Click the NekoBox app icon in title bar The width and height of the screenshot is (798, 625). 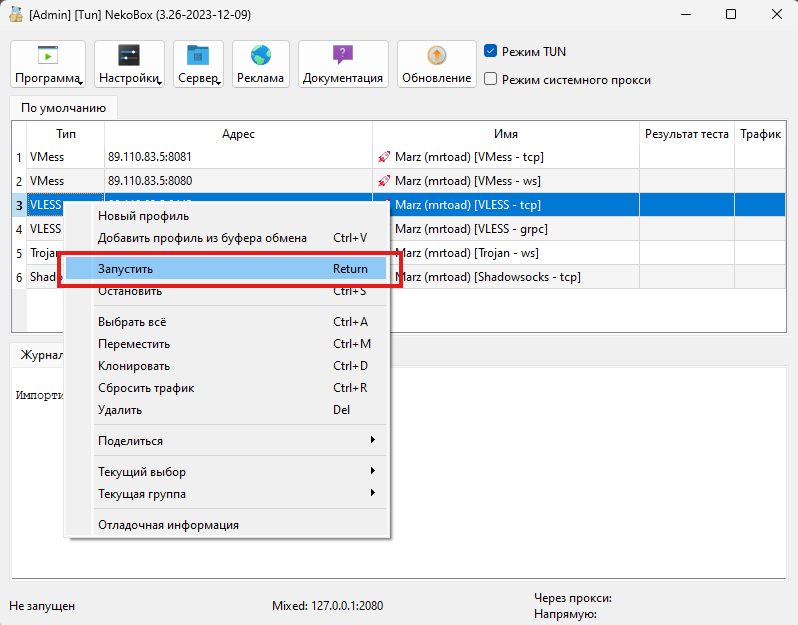(15, 15)
